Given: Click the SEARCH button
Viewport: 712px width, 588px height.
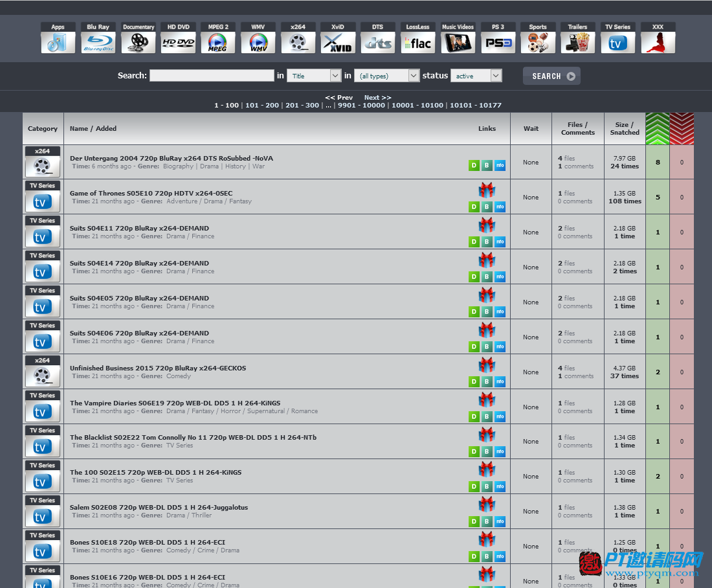Looking at the screenshot, I should pos(551,76).
